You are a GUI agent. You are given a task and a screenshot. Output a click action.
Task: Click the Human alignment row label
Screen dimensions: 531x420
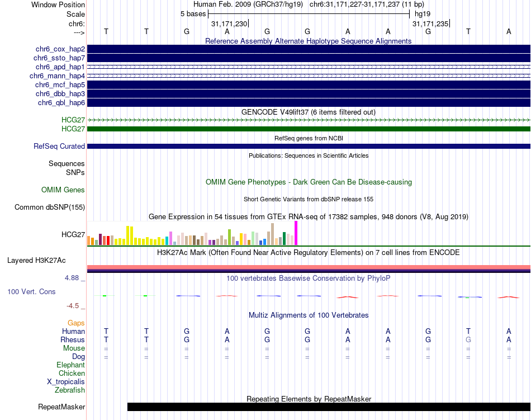tap(73, 331)
